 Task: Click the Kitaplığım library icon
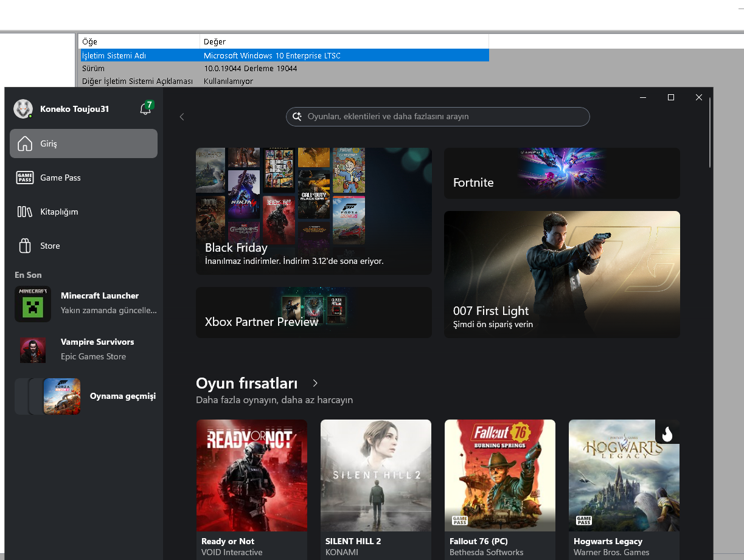[25, 212]
